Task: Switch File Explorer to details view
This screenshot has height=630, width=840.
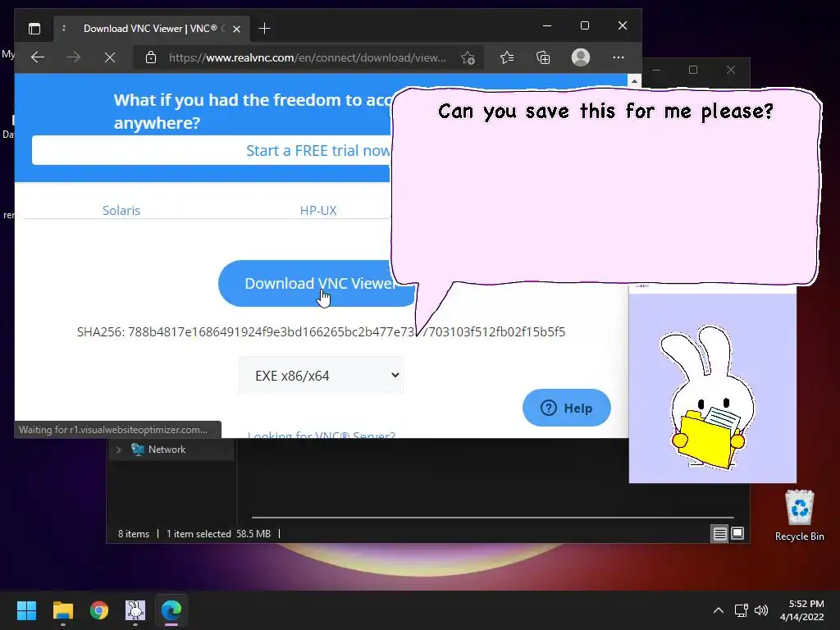Action: (x=719, y=533)
